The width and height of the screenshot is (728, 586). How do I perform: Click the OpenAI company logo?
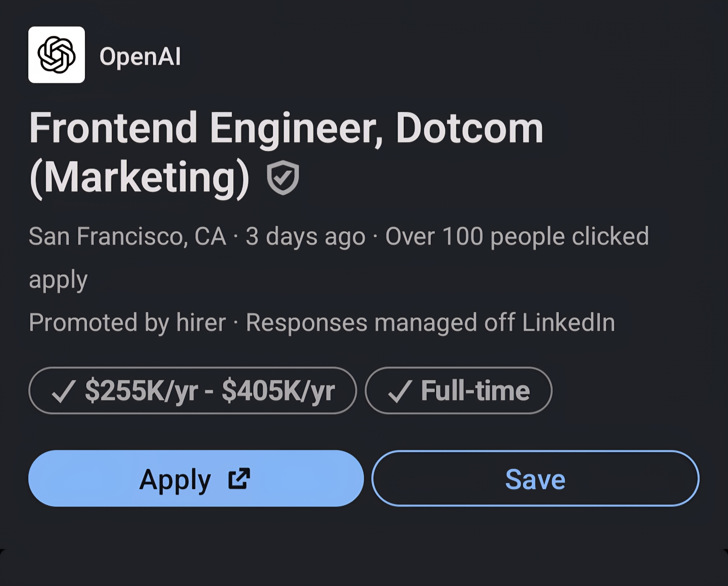click(56, 55)
